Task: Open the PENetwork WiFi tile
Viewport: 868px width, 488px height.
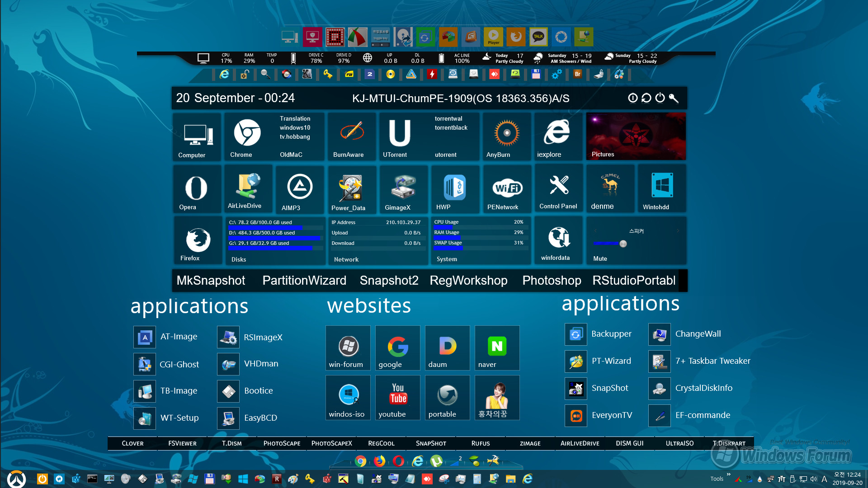Action: click(x=507, y=189)
